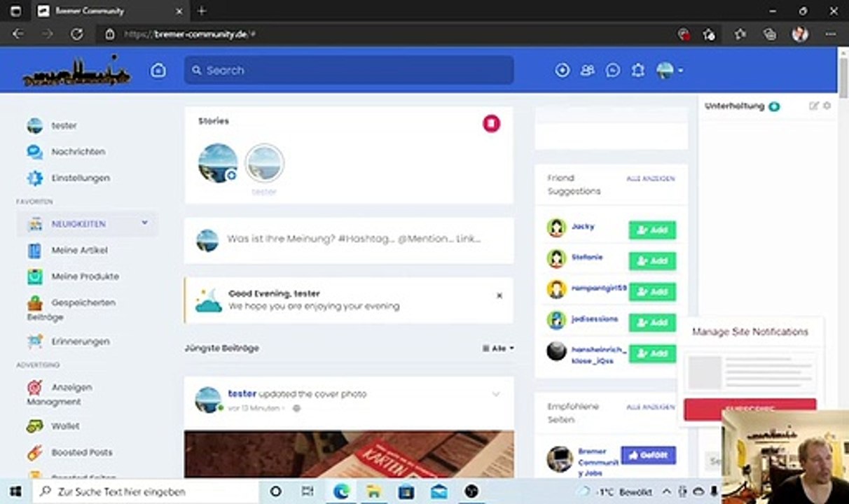Screen dimensions: 849x504
Task: Click the site lock icon in address bar
Action: click(109, 34)
